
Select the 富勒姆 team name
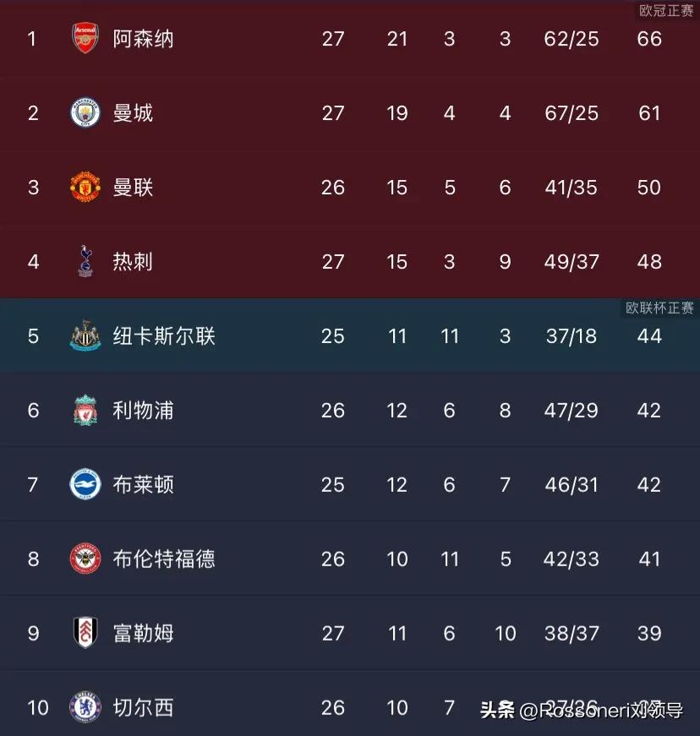coord(143,633)
